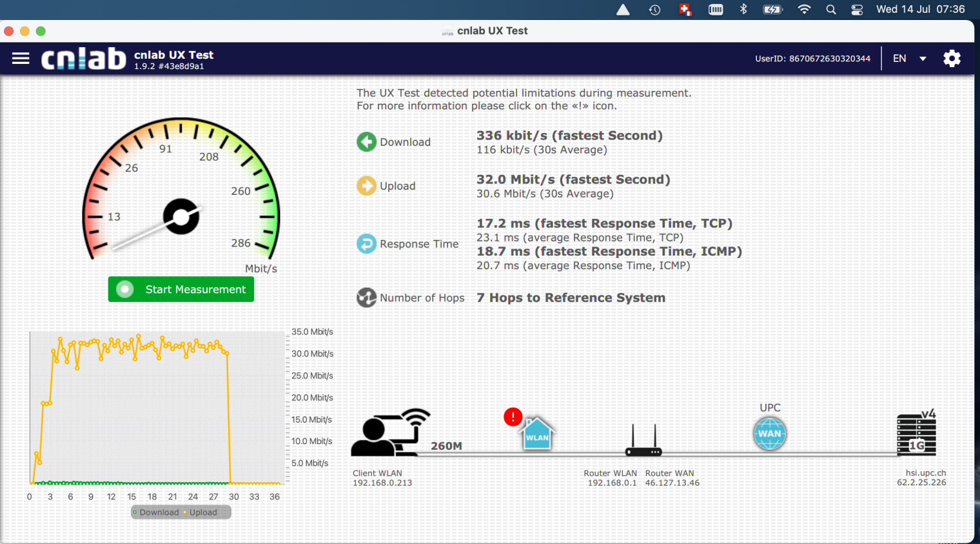This screenshot has width=980, height=544.
Task: Click the Number of Hops icon
Action: point(367,297)
